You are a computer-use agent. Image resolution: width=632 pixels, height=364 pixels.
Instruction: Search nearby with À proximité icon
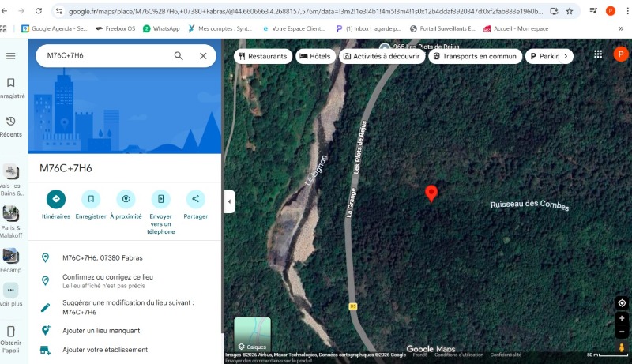(x=126, y=199)
